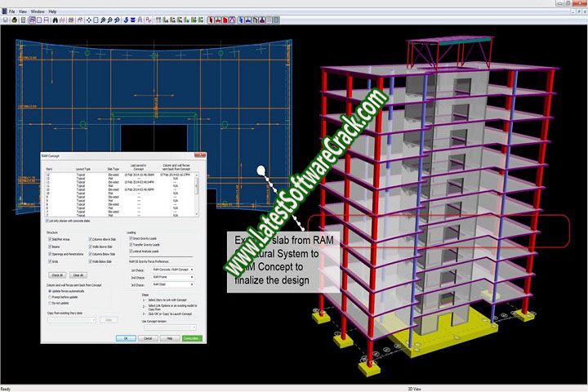588x392 pixels.
Task: Click the Clear All button
Action: pos(78,275)
